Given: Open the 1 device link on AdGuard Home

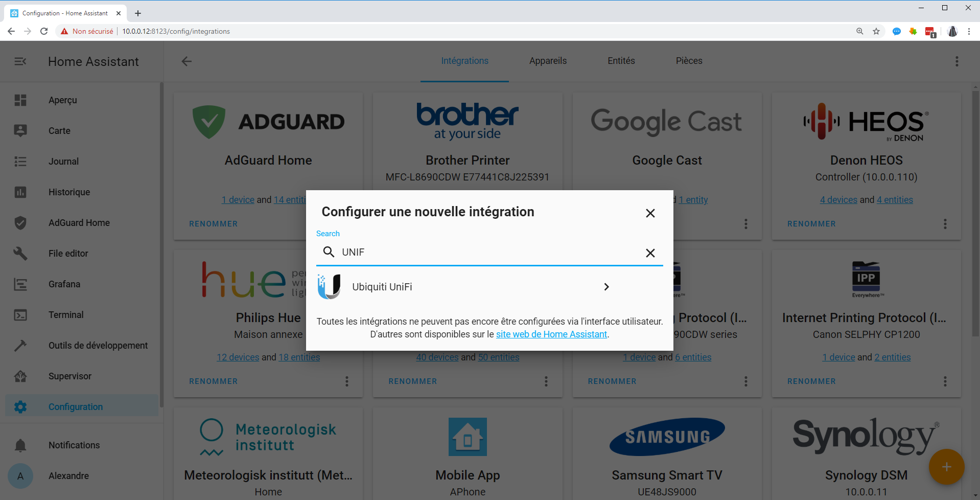Looking at the screenshot, I should [x=238, y=200].
